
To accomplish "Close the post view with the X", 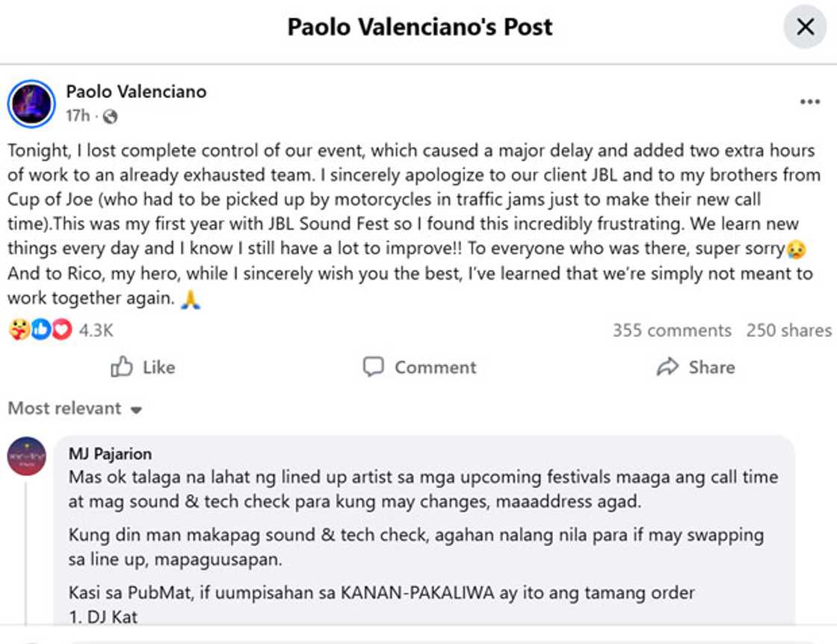I will coord(805,26).
